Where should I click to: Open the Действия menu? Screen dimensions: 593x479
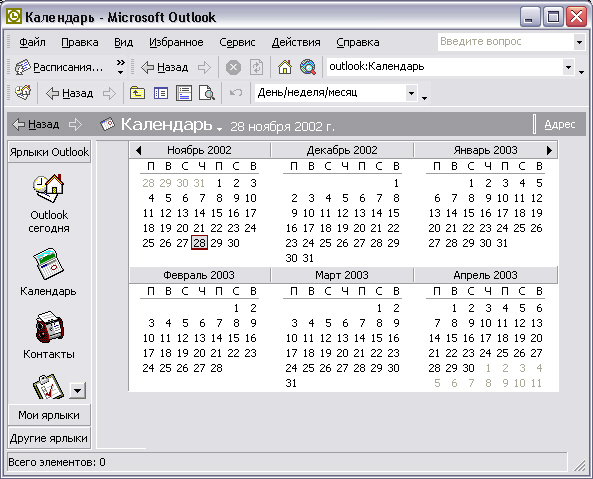point(296,42)
